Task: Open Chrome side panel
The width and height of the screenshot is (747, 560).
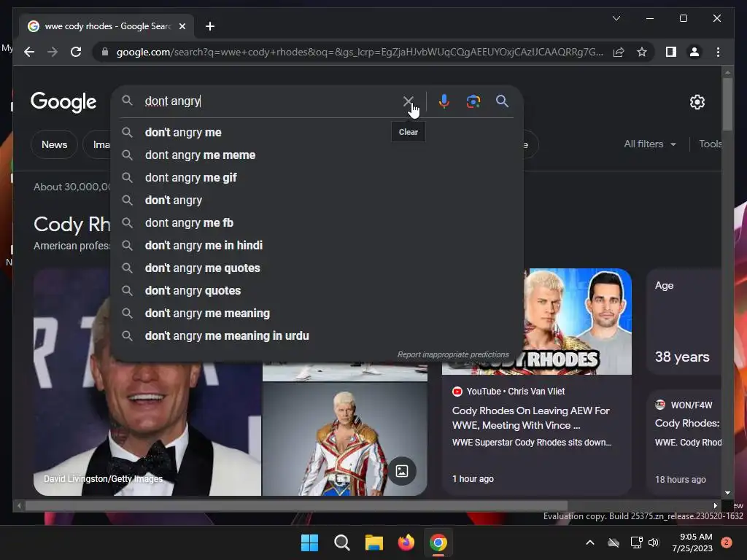Action: tap(671, 52)
